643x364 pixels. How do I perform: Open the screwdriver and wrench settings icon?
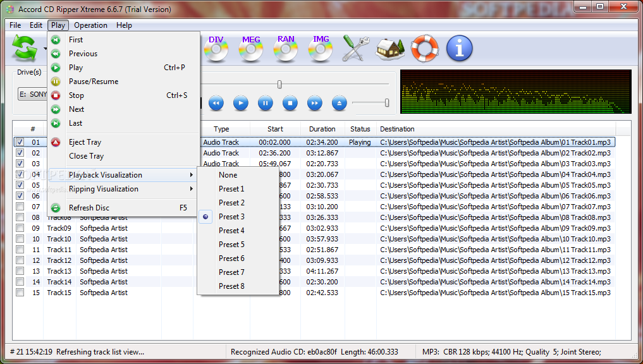click(356, 49)
